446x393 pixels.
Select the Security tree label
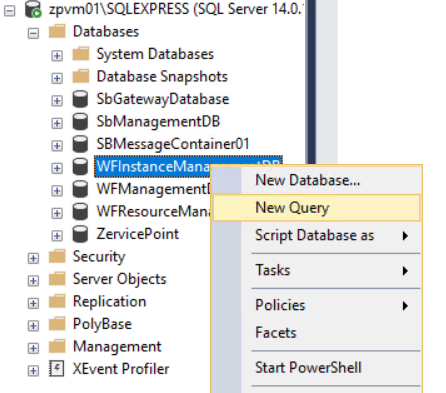coord(99,257)
